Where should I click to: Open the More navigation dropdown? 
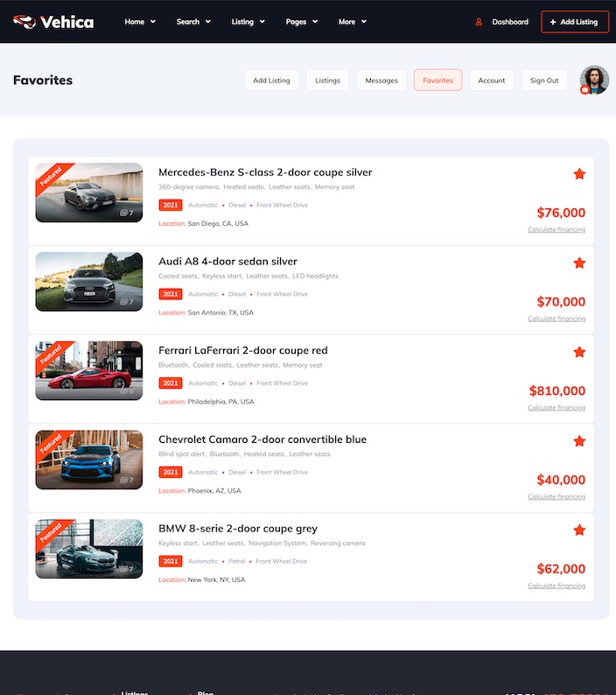tap(353, 22)
